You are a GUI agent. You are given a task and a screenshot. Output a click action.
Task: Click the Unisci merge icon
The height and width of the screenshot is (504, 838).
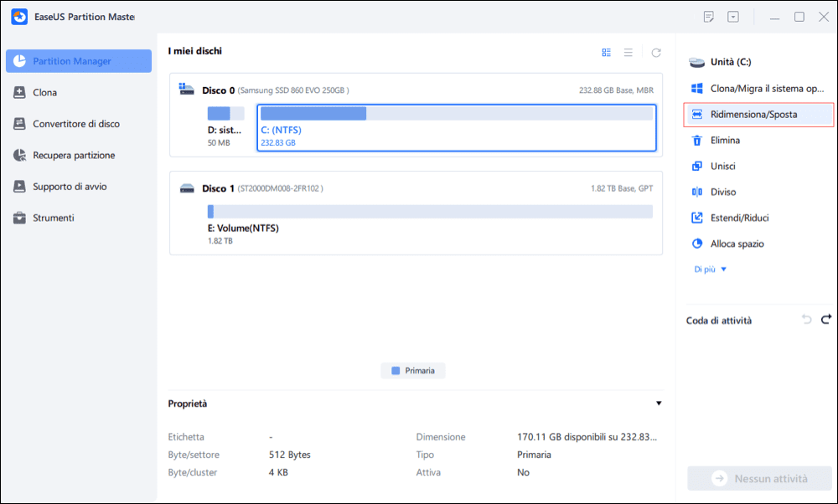click(x=697, y=166)
